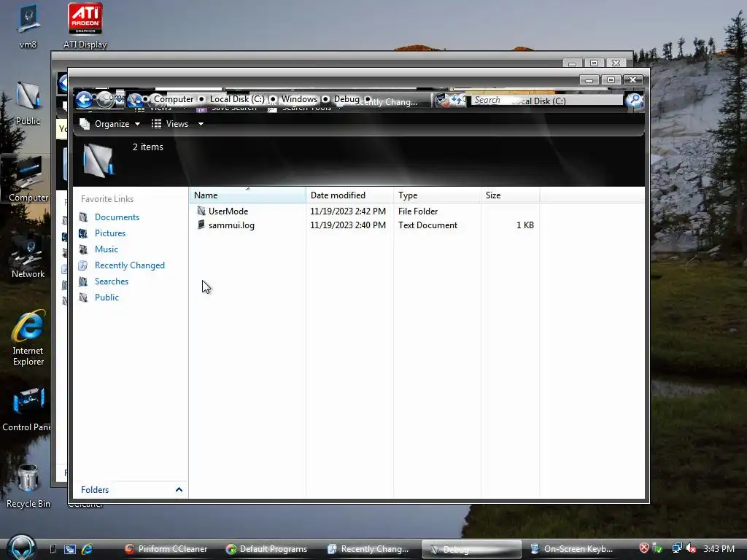The width and height of the screenshot is (747, 560).
Task: Click the Text Document type cell
Action: 427,225
